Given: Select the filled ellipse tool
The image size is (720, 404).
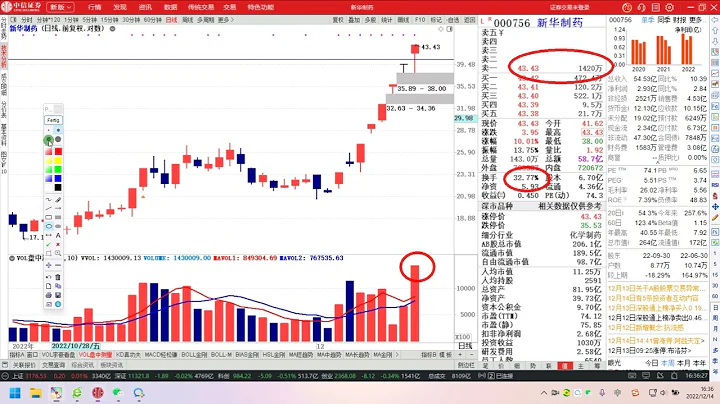Looking at the screenshot, I should (x=58, y=226).
